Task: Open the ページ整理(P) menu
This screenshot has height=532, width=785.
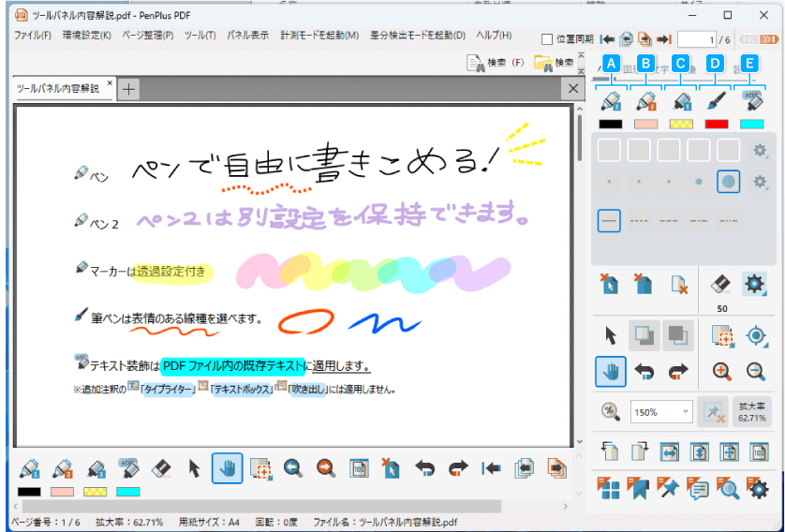Action: click(148, 36)
